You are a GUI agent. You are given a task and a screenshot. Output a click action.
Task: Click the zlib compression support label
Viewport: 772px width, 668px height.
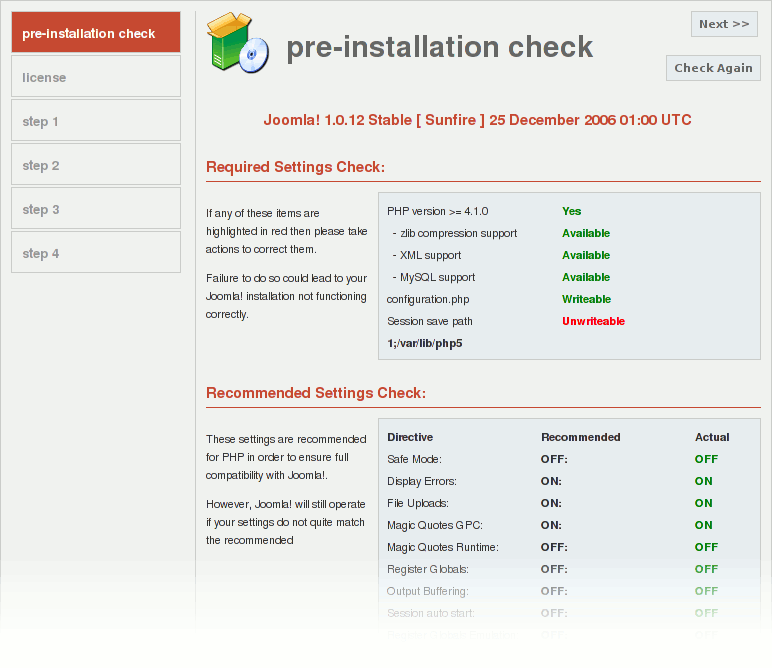(458, 233)
